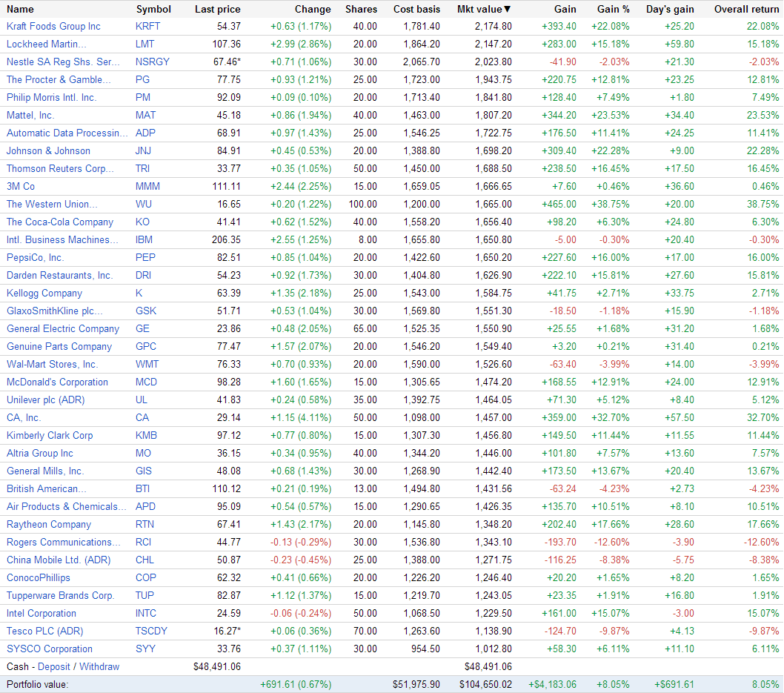Sort by the Gain % column header
This screenshot has width=784, height=693.
tap(614, 9)
